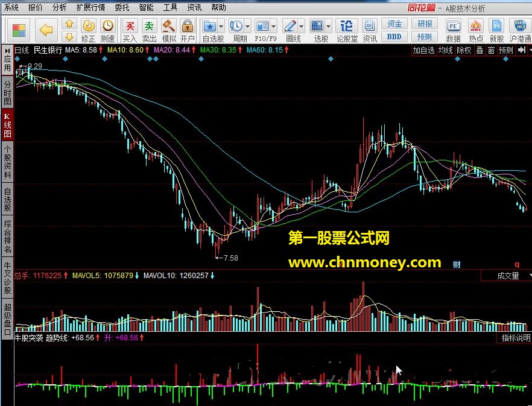The width and height of the screenshot is (532, 406).
Task: Open the 测速 speed test clock icon
Action: (x=108, y=26)
